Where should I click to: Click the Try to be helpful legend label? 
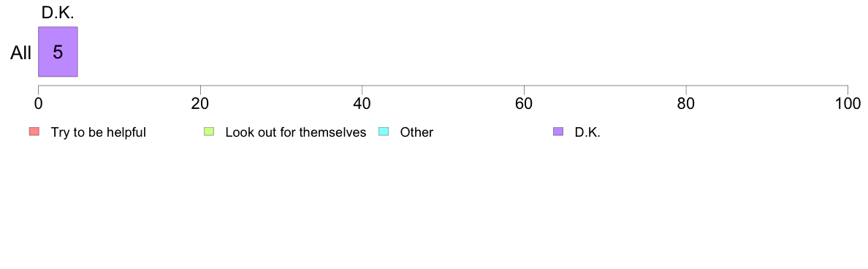tap(99, 132)
